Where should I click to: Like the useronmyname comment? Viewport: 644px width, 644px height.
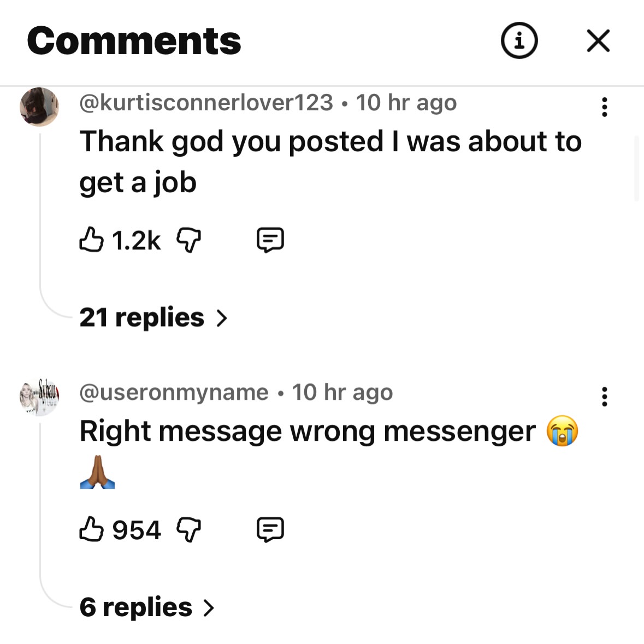[x=91, y=529]
